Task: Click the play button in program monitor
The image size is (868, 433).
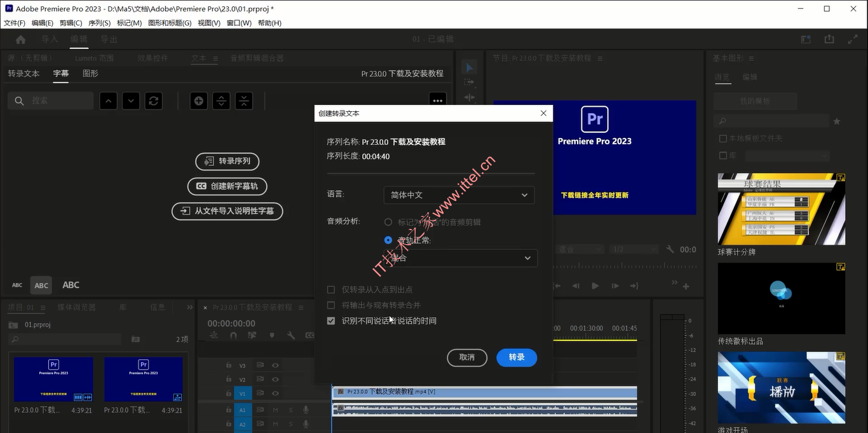Action: click(x=595, y=286)
